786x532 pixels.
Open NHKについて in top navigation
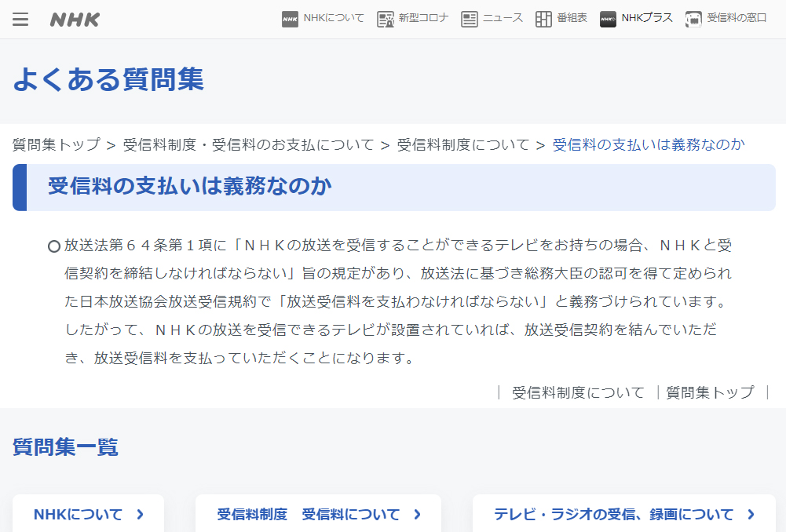tap(334, 18)
